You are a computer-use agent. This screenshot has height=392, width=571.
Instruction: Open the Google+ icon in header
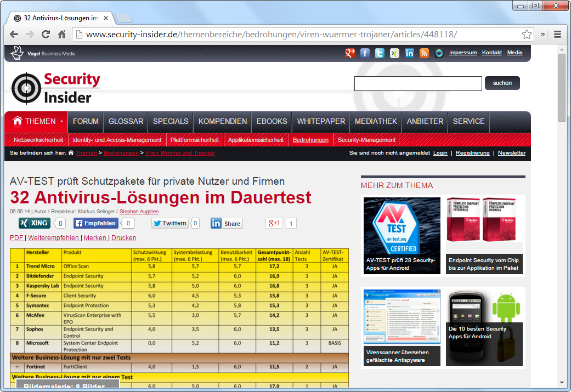click(x=350, y=53)
